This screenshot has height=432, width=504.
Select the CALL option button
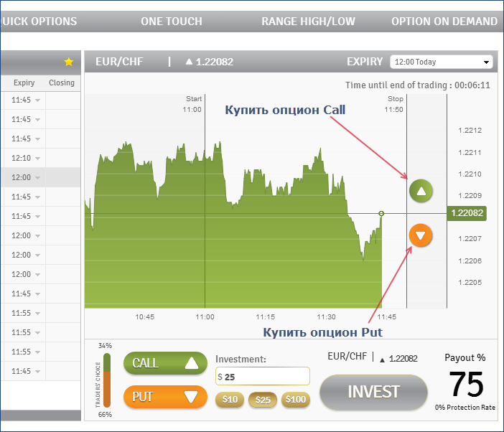click(x=164, y=363)
